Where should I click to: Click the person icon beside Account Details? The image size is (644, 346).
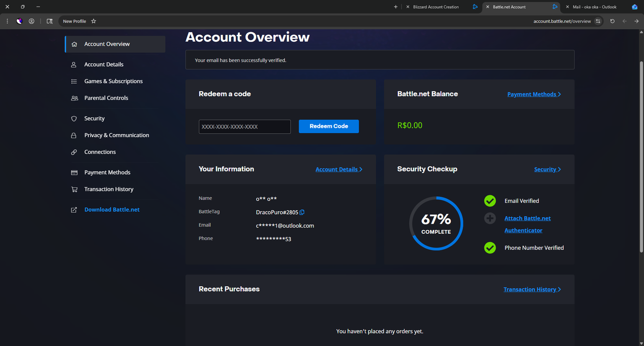74,64
